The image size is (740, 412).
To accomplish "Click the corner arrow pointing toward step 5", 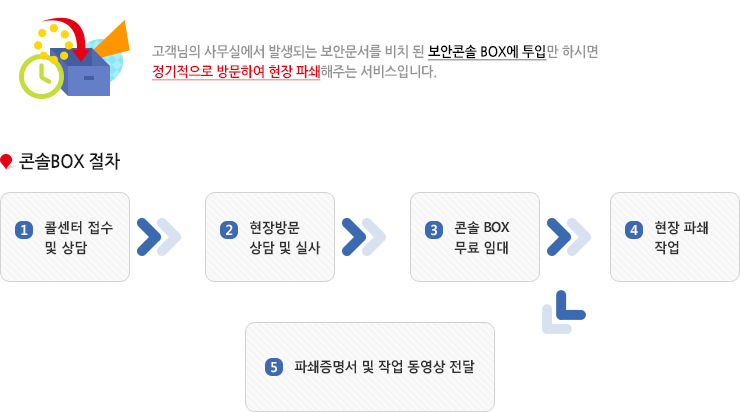I will pos(562,311).
